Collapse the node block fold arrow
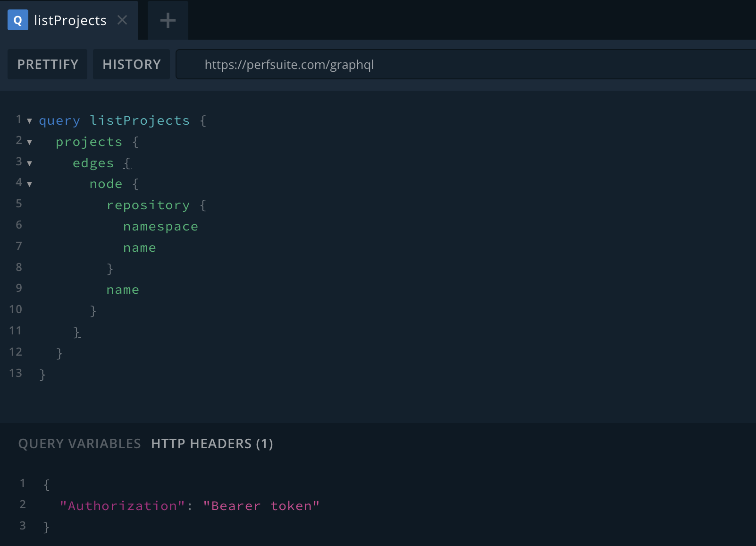This screenshot has width=756, height=546. coord(29,184)
